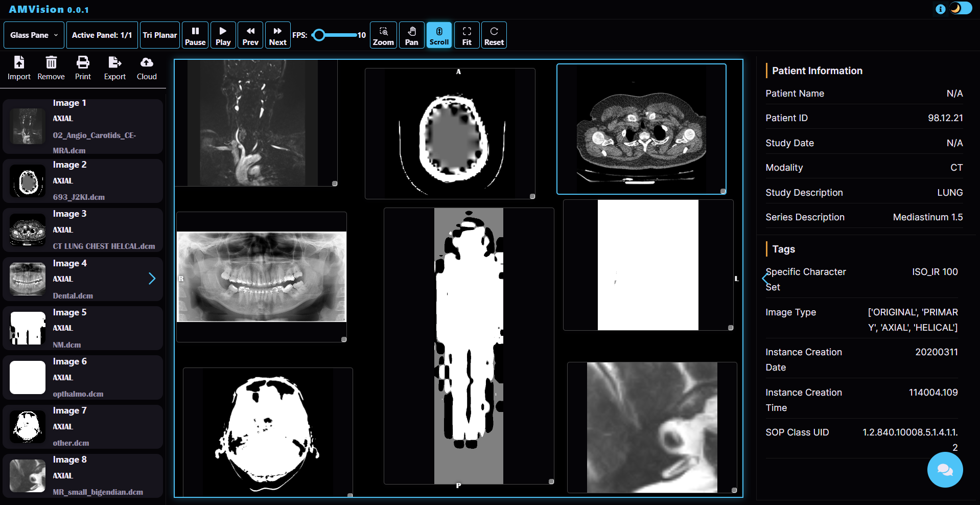The image size is (980, 505).
Task: Collapse the Patient Information panel chevron
Action: [x=765, y=279]
